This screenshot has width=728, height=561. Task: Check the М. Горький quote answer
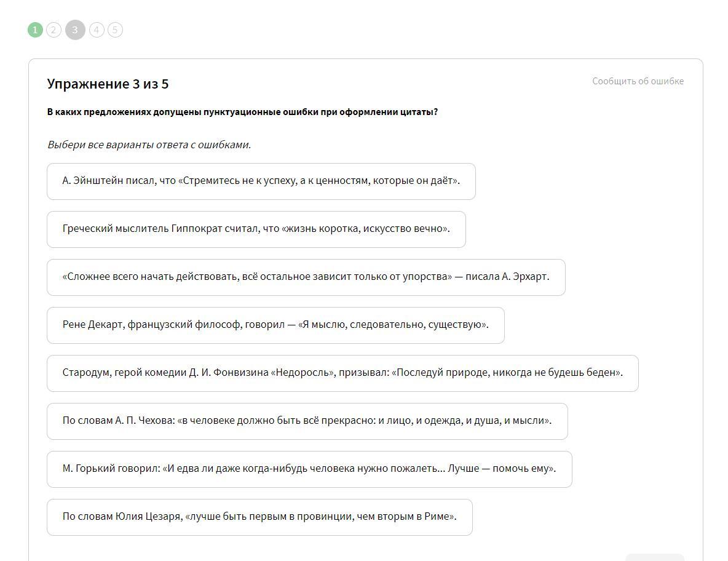pos(309,469)
